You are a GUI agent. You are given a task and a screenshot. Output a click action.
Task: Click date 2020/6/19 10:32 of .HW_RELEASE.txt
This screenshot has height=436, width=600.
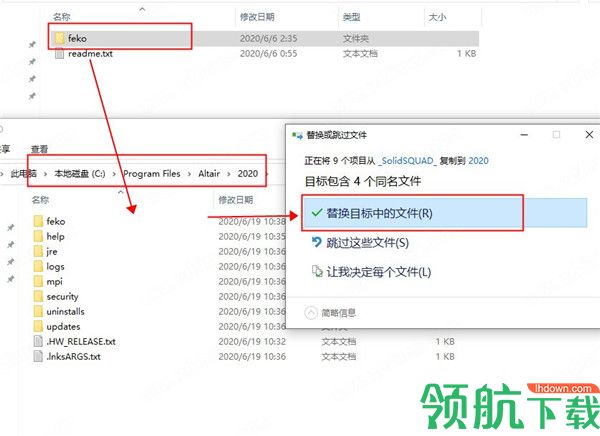(252, 341)
